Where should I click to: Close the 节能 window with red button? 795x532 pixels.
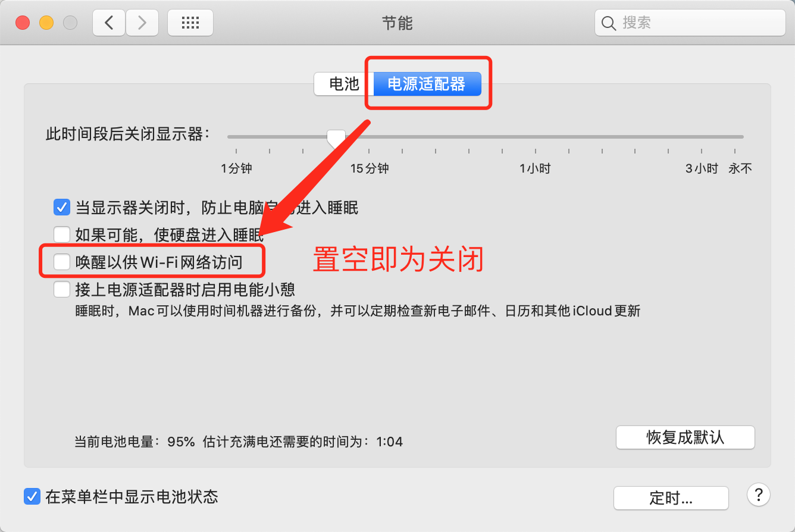tap(23, 23)
